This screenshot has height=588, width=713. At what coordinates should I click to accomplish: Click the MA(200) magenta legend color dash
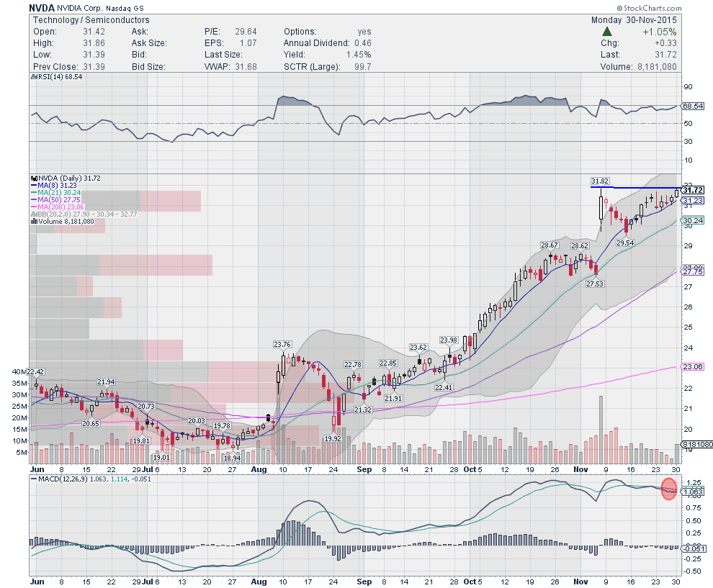click(34, 207)
